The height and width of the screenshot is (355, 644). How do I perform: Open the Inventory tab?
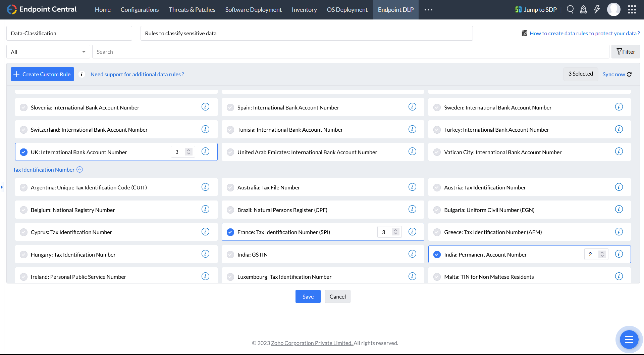[304, 10]
